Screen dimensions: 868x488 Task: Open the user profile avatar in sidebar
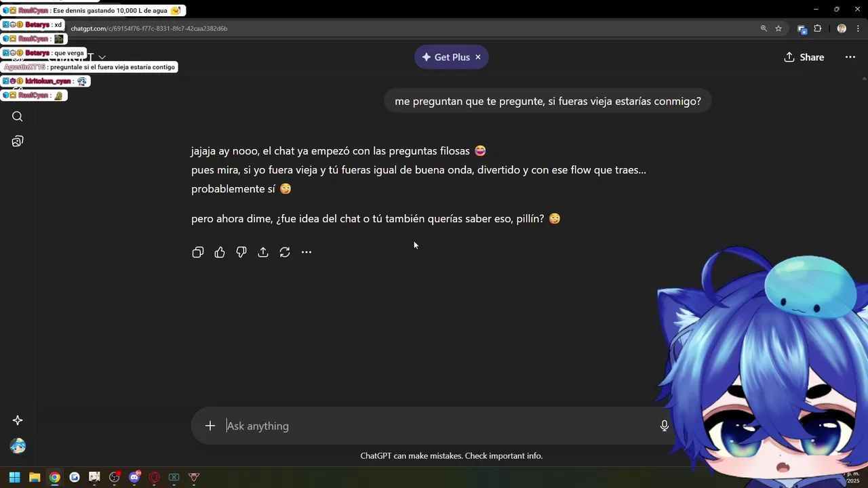pos(18,446)
